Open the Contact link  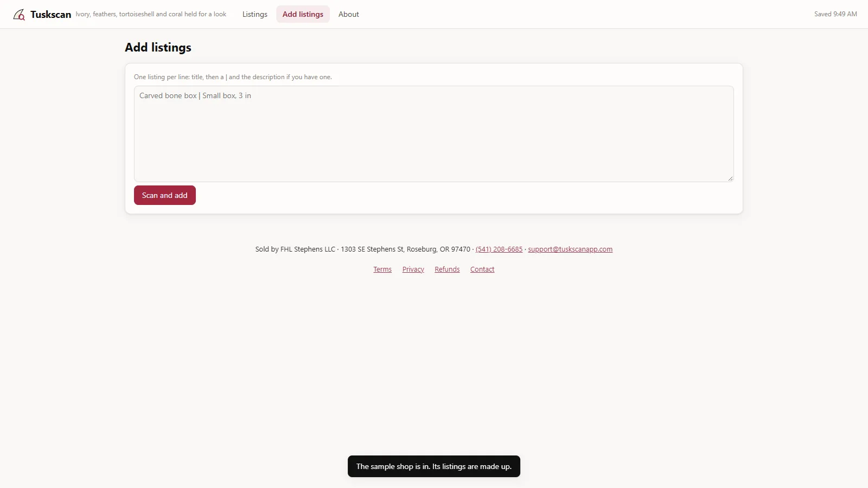coord(482,269)
